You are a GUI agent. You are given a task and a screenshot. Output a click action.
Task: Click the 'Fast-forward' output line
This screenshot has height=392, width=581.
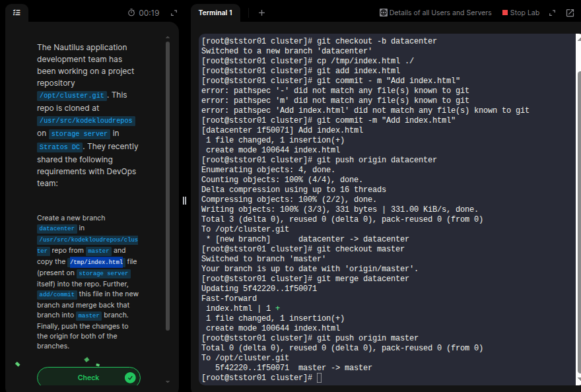[x=229, y=298]
